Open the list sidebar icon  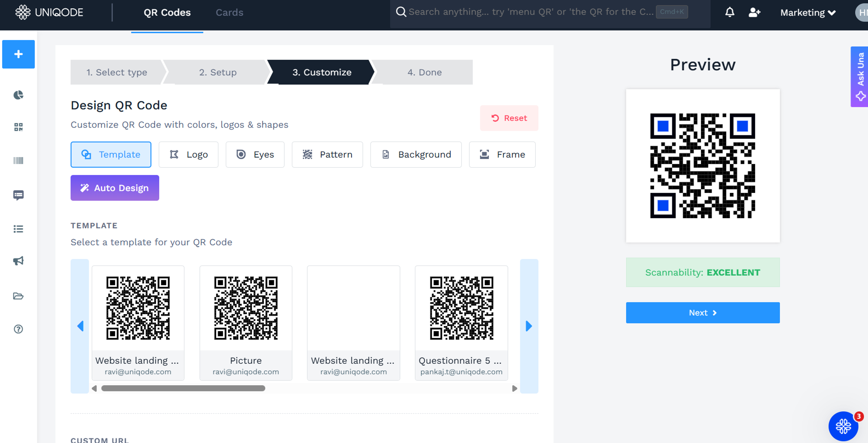(19, 229)
